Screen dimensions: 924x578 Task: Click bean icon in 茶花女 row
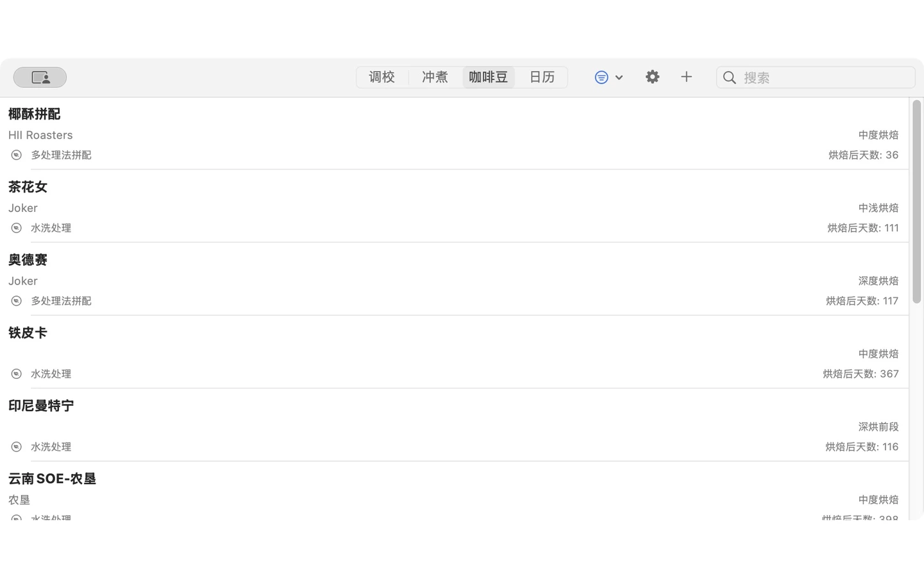point(17,228)
